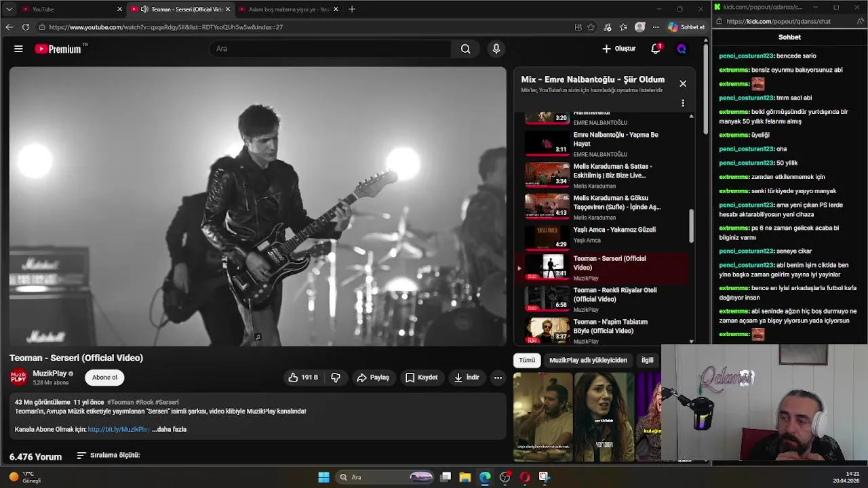The height and width of the screenshot is (488, 868).
Task: Click playlist scrollbar down arrow
Action: (692, 342)
